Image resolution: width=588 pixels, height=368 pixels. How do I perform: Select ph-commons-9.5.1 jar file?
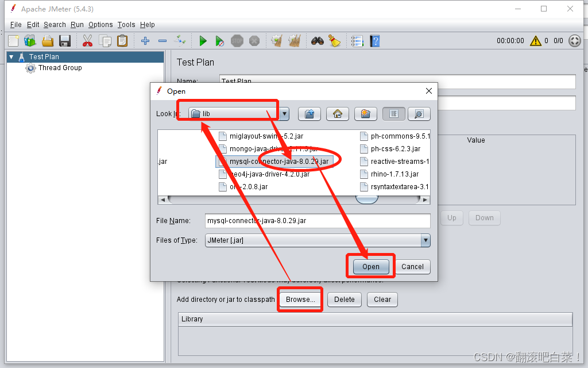point(394,136)
